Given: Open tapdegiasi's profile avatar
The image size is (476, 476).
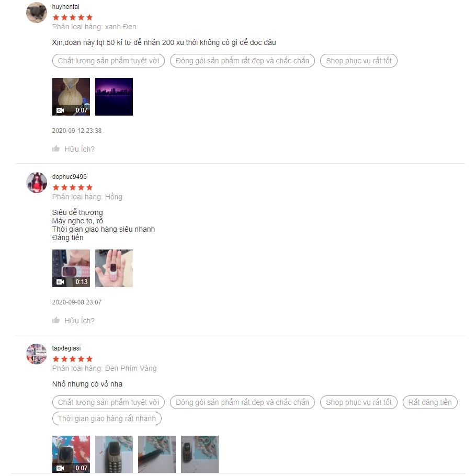Looking at the screenshot, I should coord(37,354).
